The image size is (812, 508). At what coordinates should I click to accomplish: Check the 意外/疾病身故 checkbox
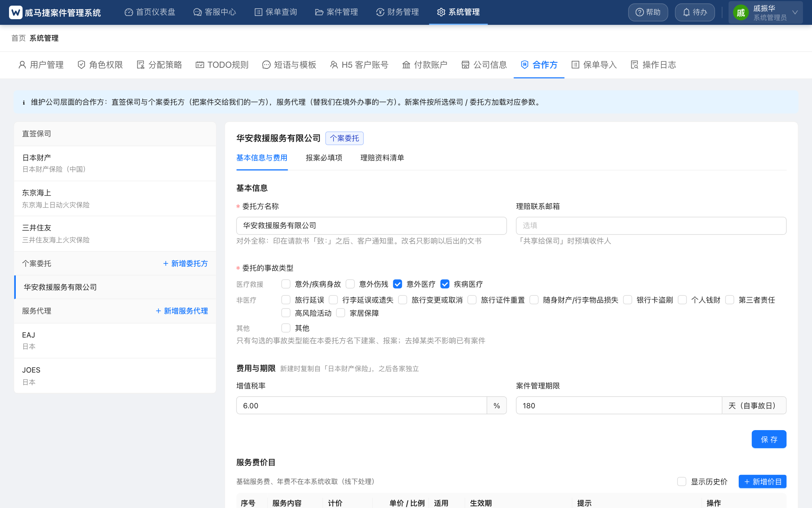pos(286,284)
